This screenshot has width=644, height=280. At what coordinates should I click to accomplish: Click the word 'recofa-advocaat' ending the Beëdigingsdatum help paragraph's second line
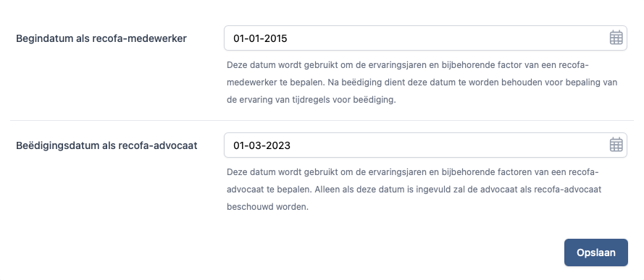click(572, 190)
